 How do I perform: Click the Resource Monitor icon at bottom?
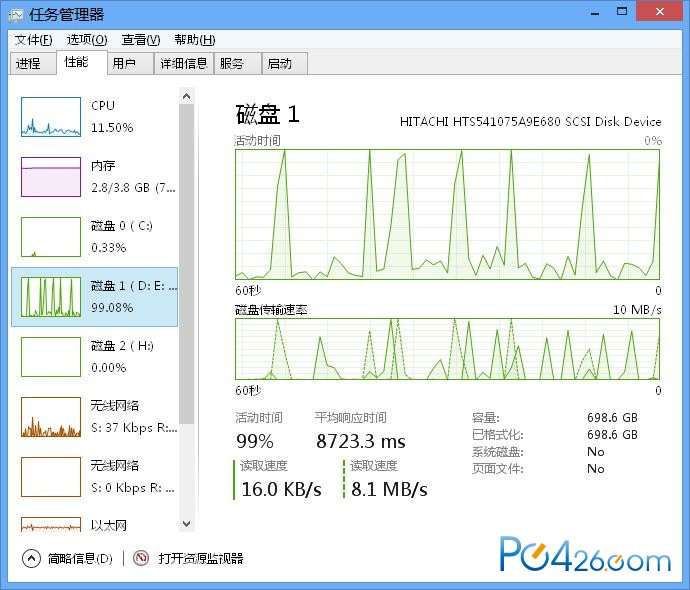click(x=141, y=558)
